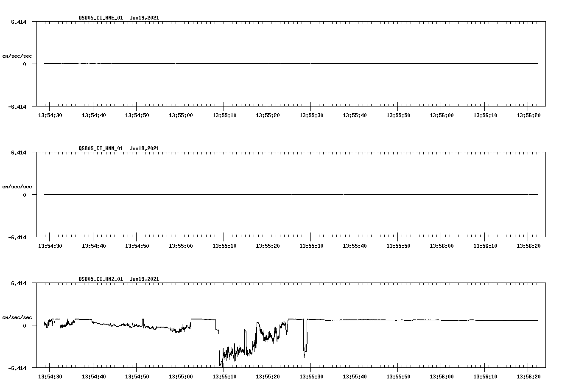
Task: Click the cm/sec/sec unit label of HNN plot
Action: [x=17, y=187]
